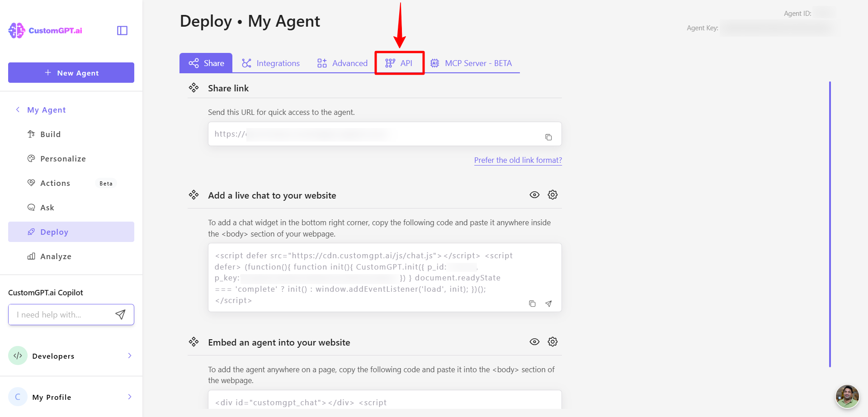Click the live chat code snippet box
The width and height of the screenshot is (868, 417).
tap(385, 278)
